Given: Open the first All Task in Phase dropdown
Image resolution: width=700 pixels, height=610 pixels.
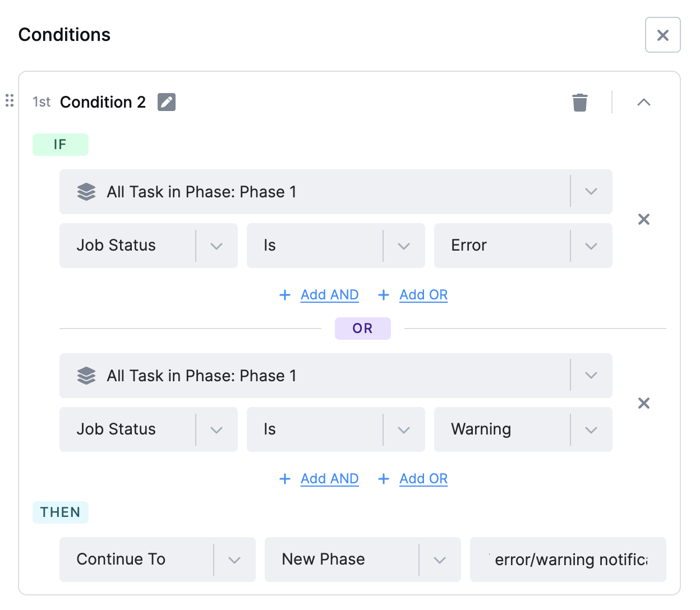Looking at the screenshot, I should pyautogui.click(x=336, y=192).
